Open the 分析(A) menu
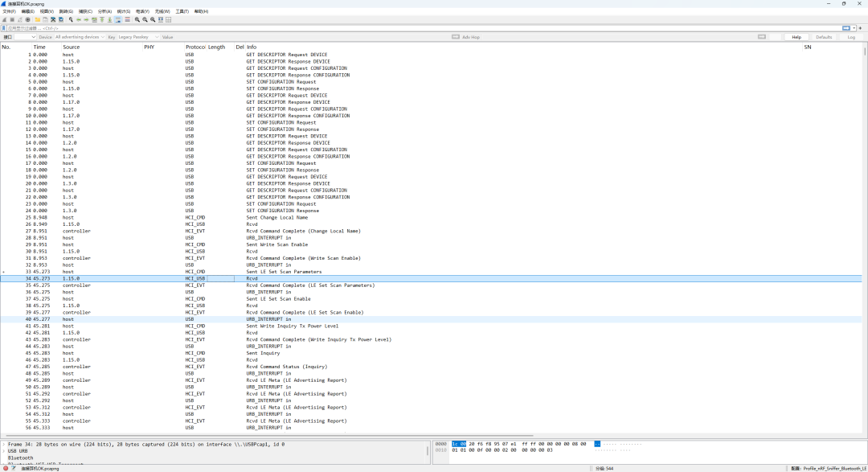Screen dimensions: 868x472 click(x=104, y=11)
